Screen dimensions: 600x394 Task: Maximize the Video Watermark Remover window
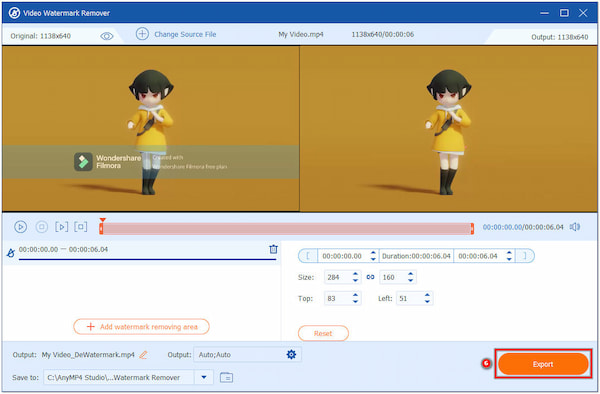[x=564, y=13]
